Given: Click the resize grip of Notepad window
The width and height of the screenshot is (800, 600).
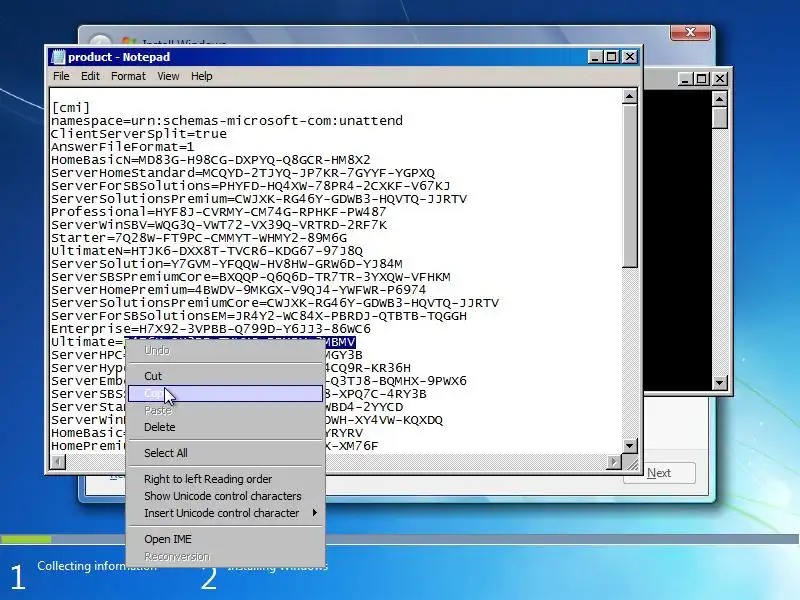Looking at the screenshot, I should [632, 463].
